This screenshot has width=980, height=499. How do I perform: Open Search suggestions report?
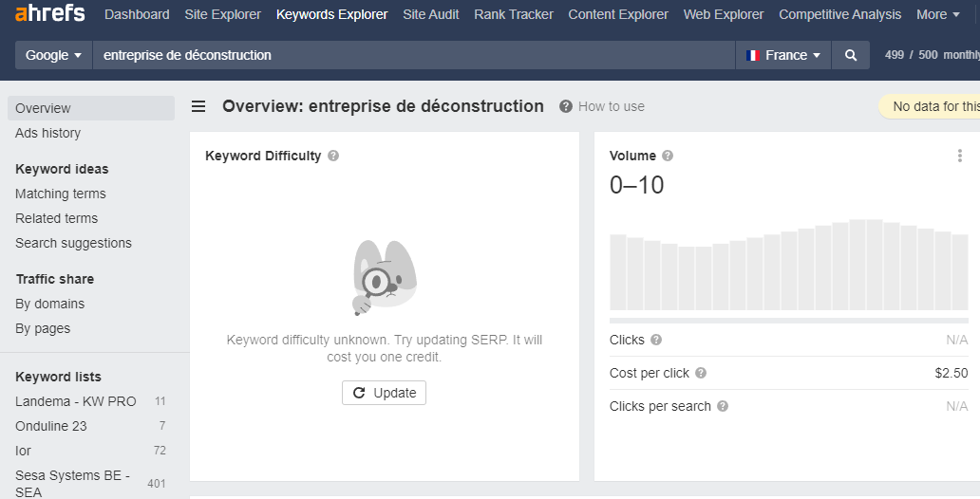(x=73, y=243)
